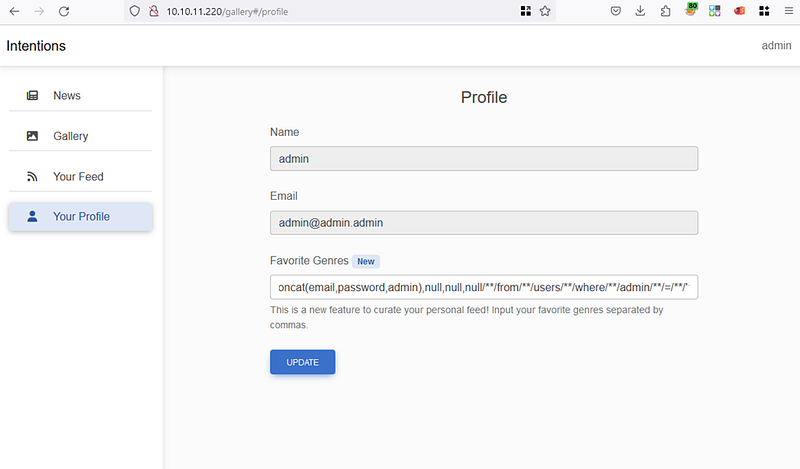Click the Gallery image icon
This screenshot has width=800, height=469.
coord(32,136)
